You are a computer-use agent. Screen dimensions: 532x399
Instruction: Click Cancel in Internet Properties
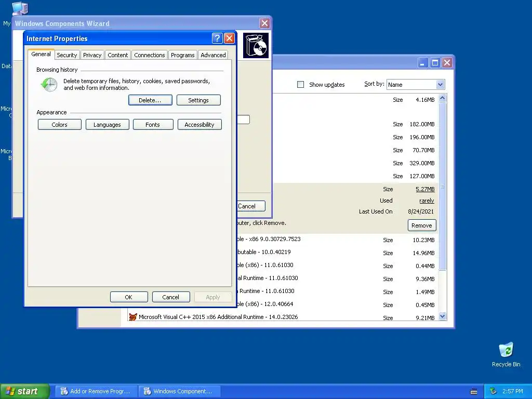point(171,297)
